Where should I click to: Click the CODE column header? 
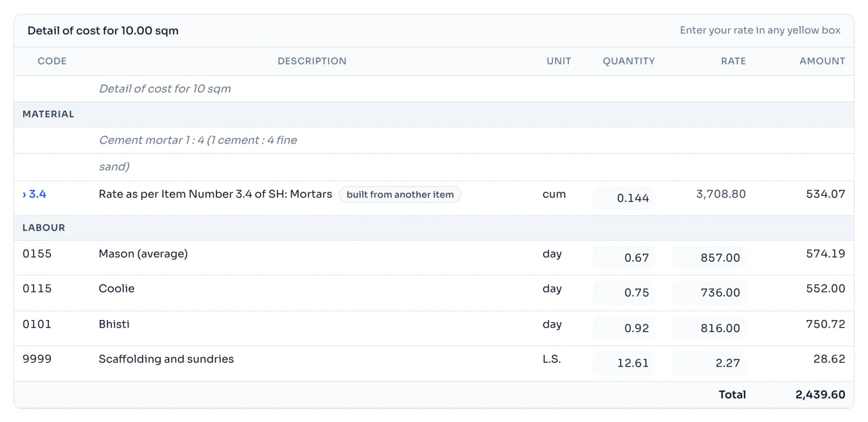point(52,61)
